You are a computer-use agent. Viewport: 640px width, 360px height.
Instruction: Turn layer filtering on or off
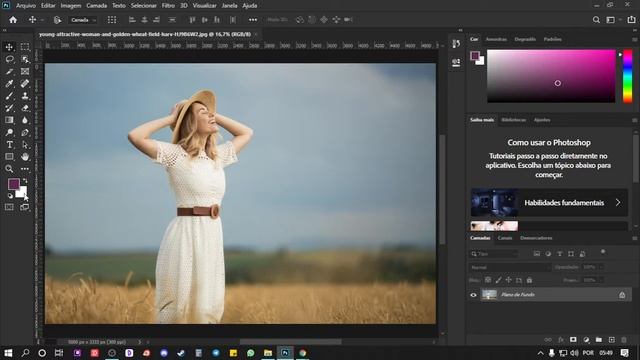pyautogui.click(x=603, y=252)
